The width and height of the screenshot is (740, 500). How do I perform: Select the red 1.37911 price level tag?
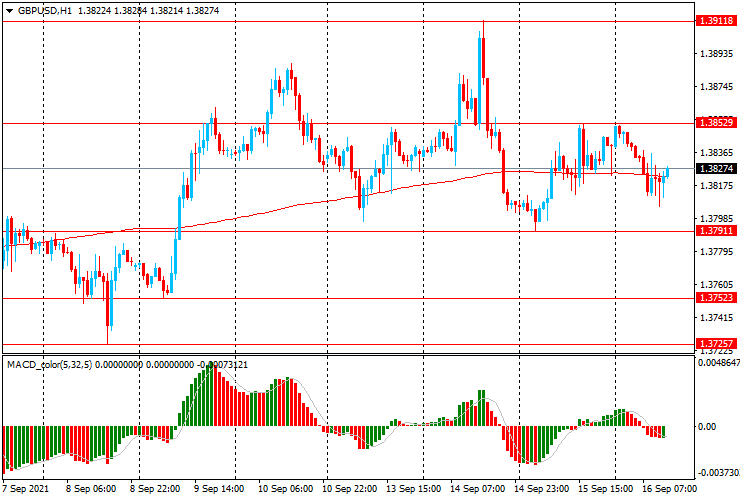716,231
